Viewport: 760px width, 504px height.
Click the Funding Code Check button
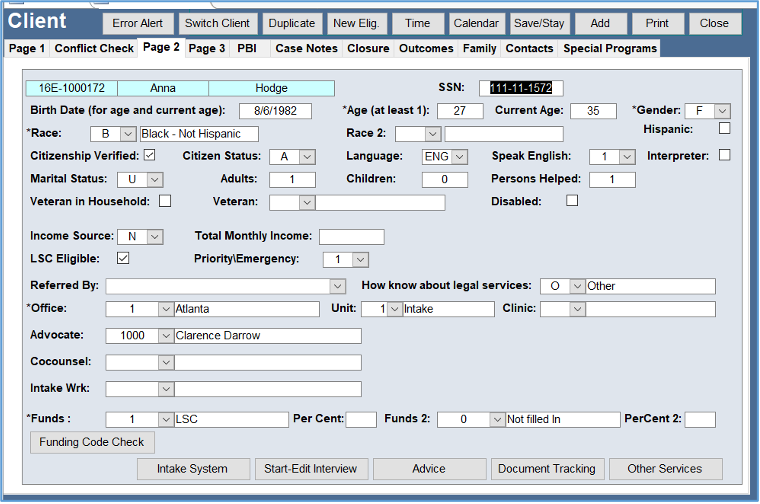tap(92, 442)
